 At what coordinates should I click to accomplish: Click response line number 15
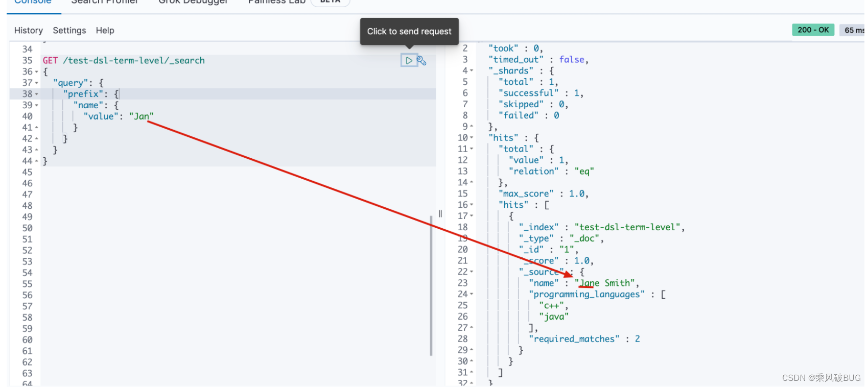pos(462,194)
